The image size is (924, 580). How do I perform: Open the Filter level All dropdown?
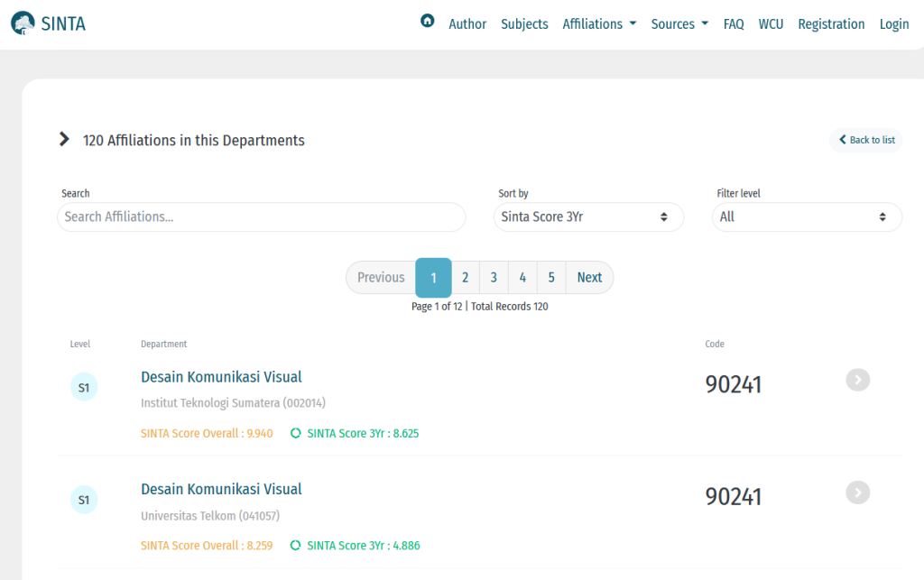pos(807,216)
